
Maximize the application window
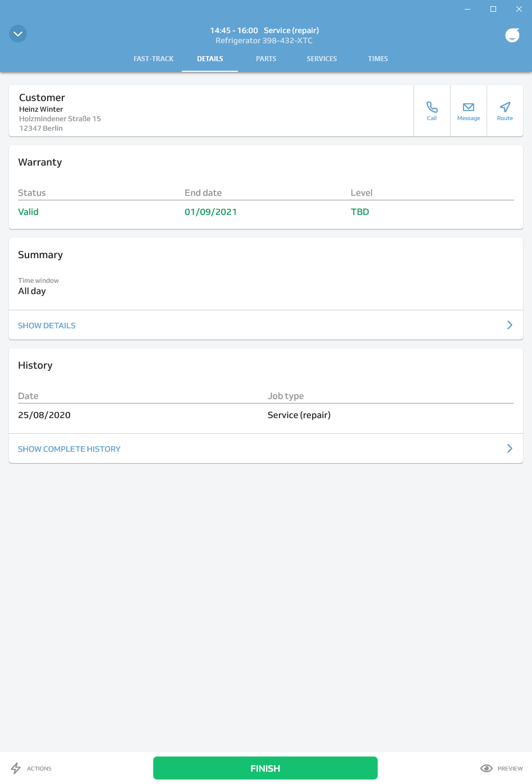pos(493,9)
